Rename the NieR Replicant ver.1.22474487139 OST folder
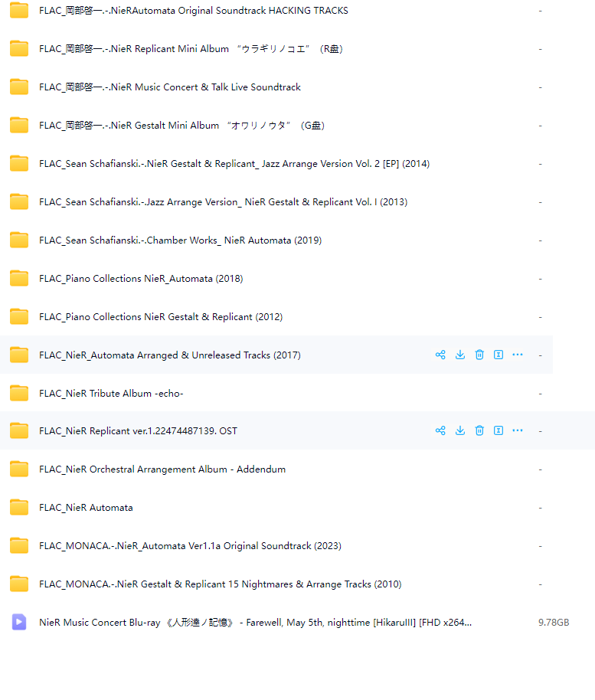 point(499,431)
